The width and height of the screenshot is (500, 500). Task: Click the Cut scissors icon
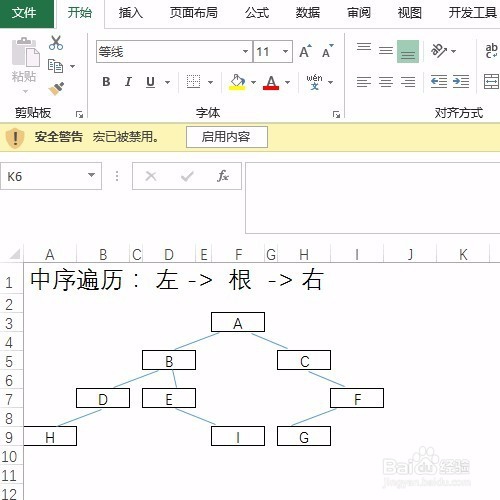pyautogui.click(x=56, y=43)
